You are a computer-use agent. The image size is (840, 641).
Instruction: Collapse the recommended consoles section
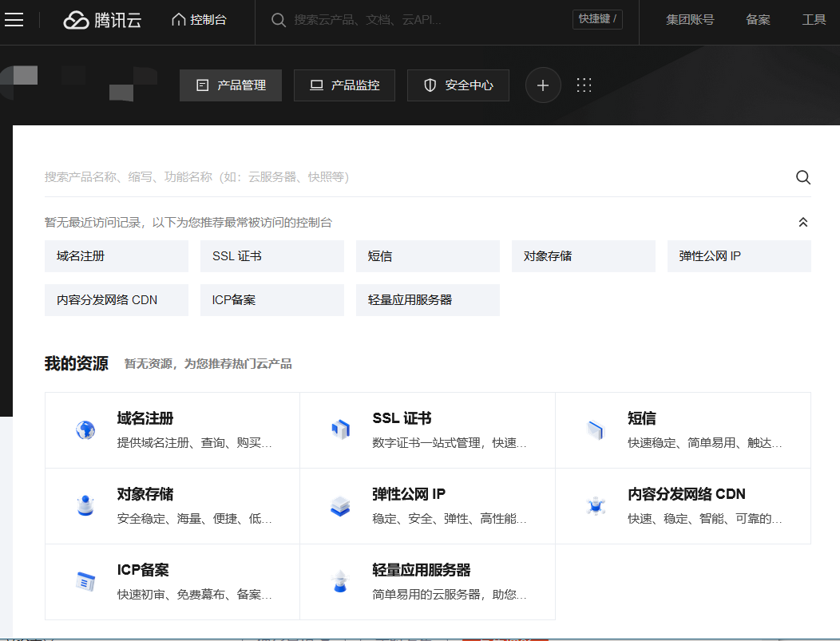tap(803, 222)
